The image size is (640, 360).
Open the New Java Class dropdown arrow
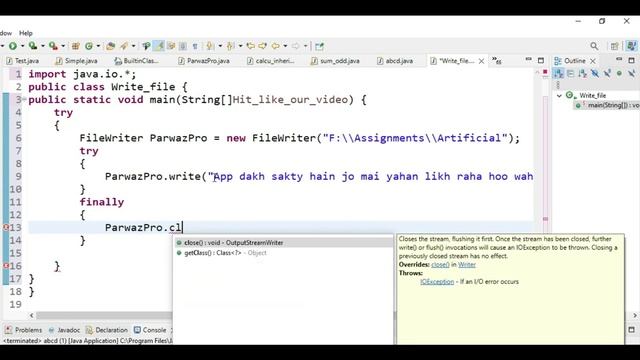(98, 46)
